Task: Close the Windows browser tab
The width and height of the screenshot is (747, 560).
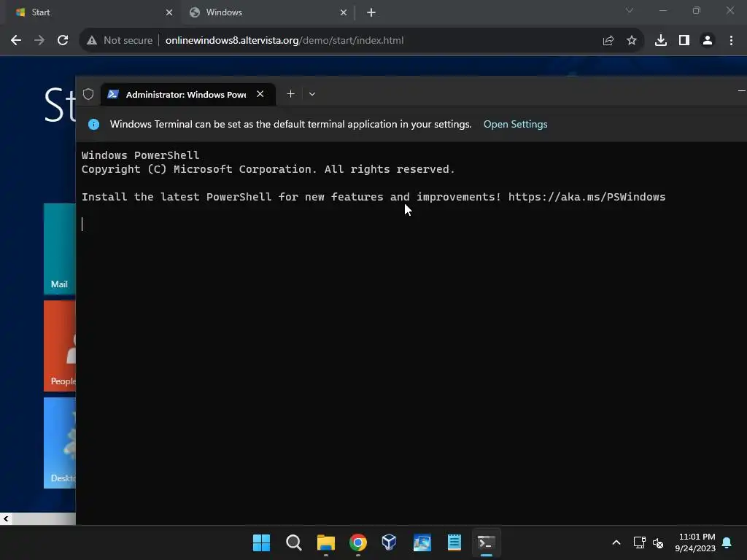Action: [344, 12]
